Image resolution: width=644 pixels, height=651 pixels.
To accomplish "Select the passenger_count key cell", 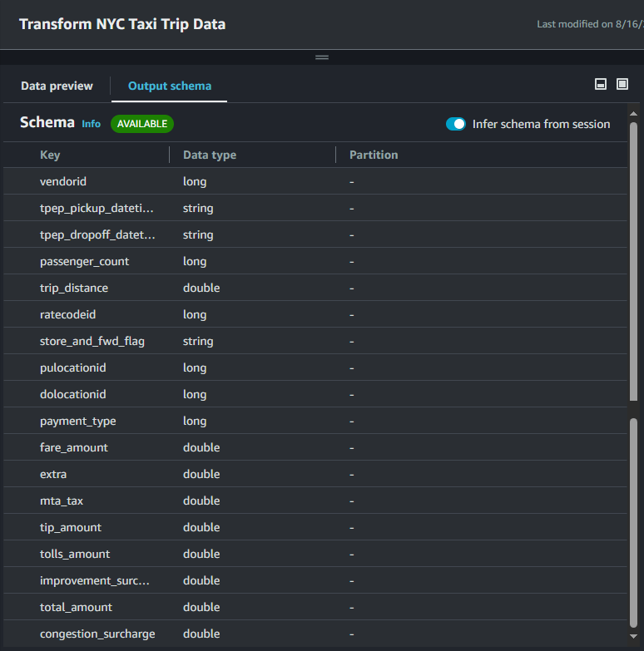I will point(84,261).
